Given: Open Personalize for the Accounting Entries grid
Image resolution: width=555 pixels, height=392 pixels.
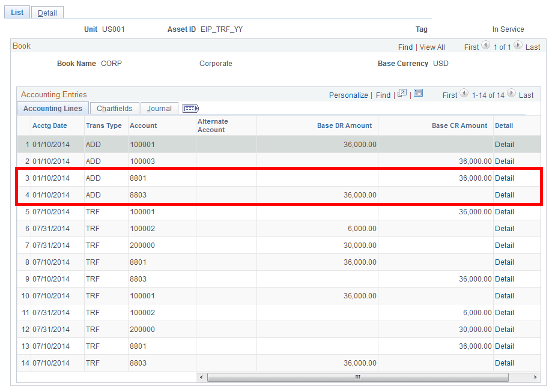Looking at the screenshot, I should pyautogui.click(x=348, y=95).
